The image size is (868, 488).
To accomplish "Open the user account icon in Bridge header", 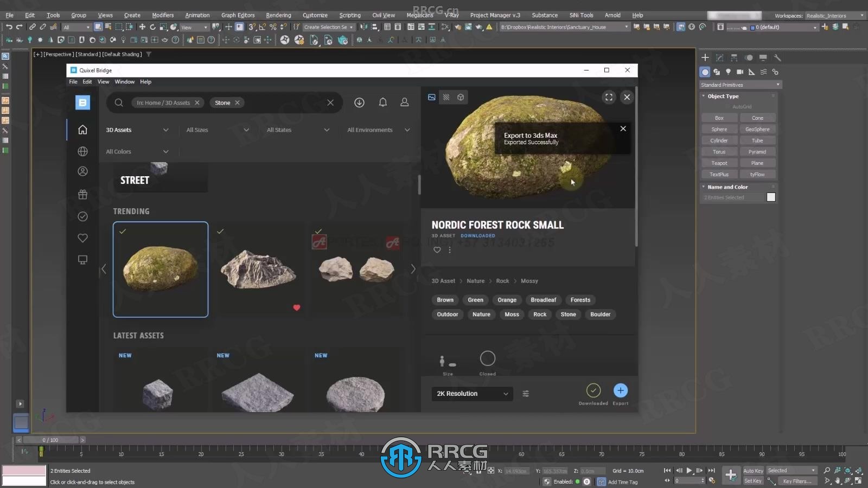I will click(404, 102).
